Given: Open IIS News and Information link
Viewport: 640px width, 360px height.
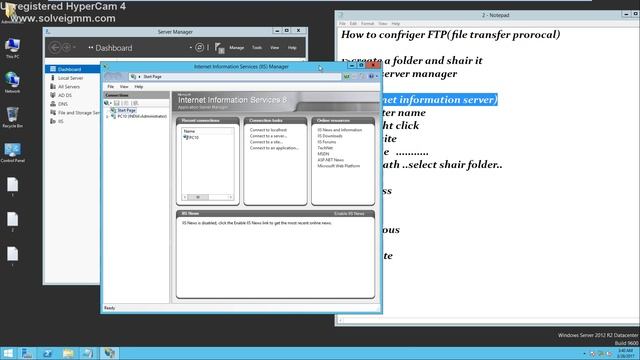Looking at the screenshot, I should (340, 130).
